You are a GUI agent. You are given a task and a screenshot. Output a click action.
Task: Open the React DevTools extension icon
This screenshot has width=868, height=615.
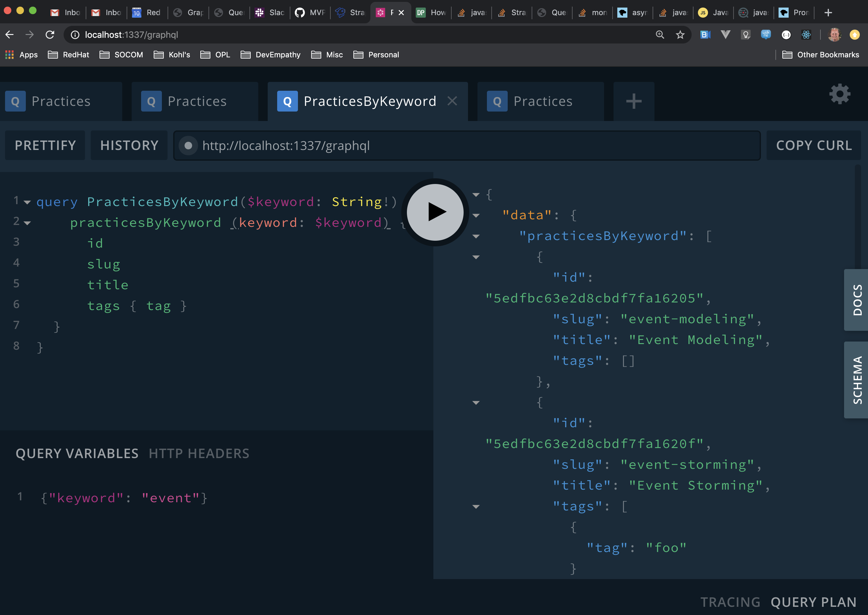(x=806, y=35)
